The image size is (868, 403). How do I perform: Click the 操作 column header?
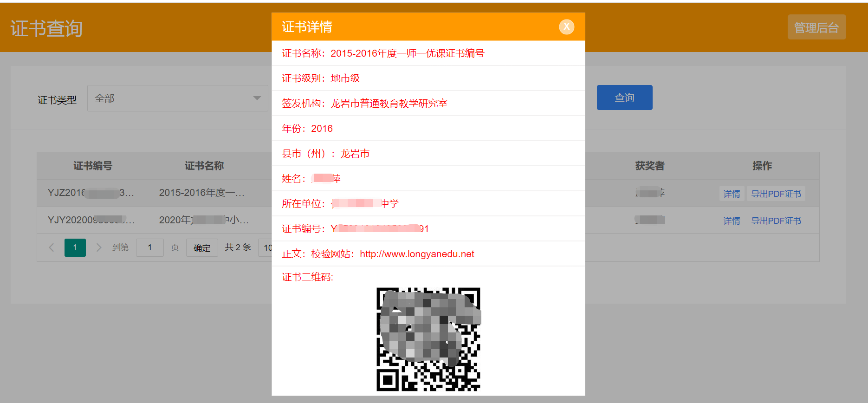point(762,166)
